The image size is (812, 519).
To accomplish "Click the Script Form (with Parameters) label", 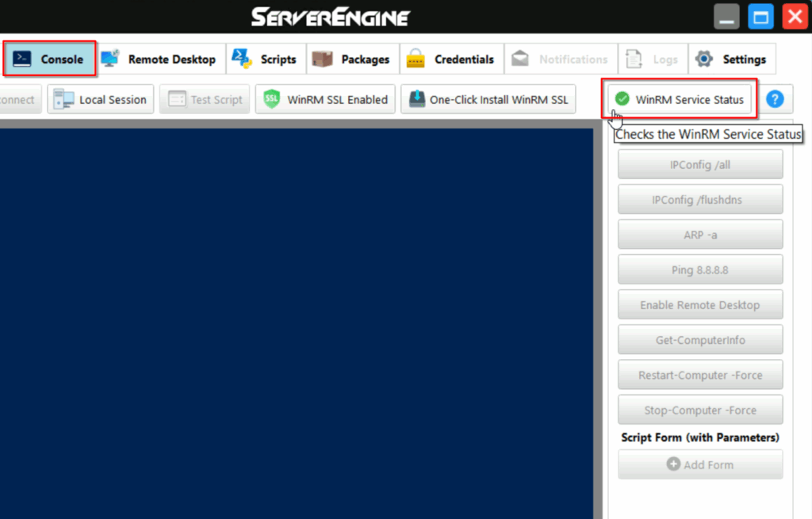I will point(700,437).
